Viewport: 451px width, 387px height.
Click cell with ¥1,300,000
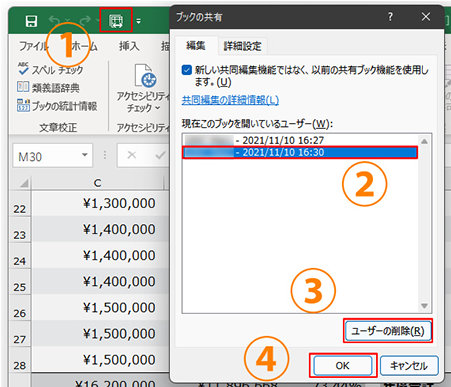coord(100,203)
